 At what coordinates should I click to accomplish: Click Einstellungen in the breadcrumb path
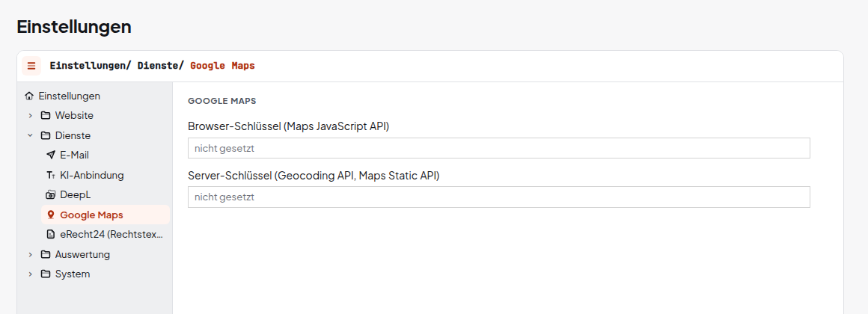(88, 66)
